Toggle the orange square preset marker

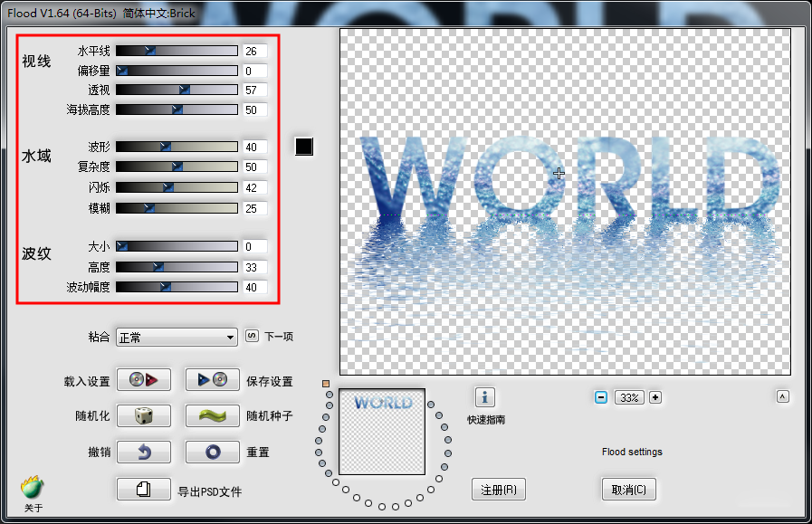(x=326, y=384)
